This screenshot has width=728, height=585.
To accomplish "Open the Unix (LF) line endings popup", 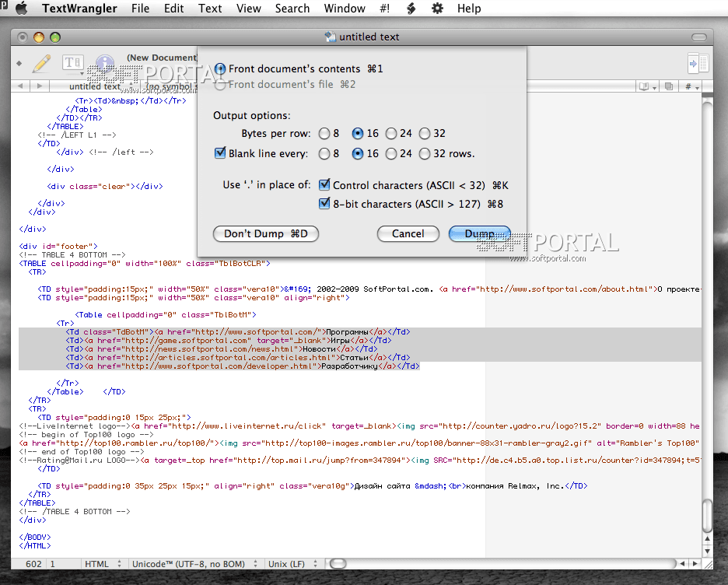I will coord(292,564).
